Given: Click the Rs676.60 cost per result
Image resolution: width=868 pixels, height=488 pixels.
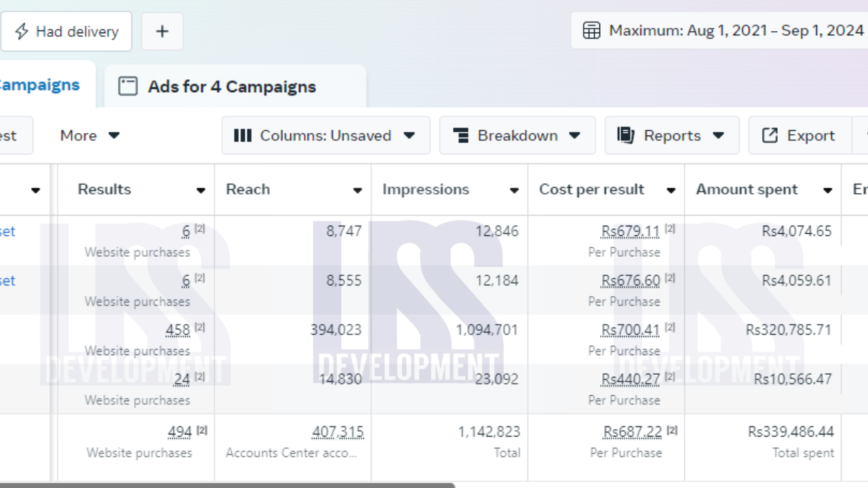Looking at the screenshot, I should pyautogui.click(x=630, y=281).
